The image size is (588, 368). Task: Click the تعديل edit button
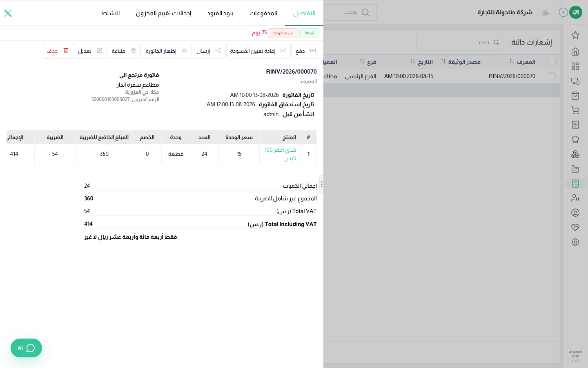[x=90, y=51]
